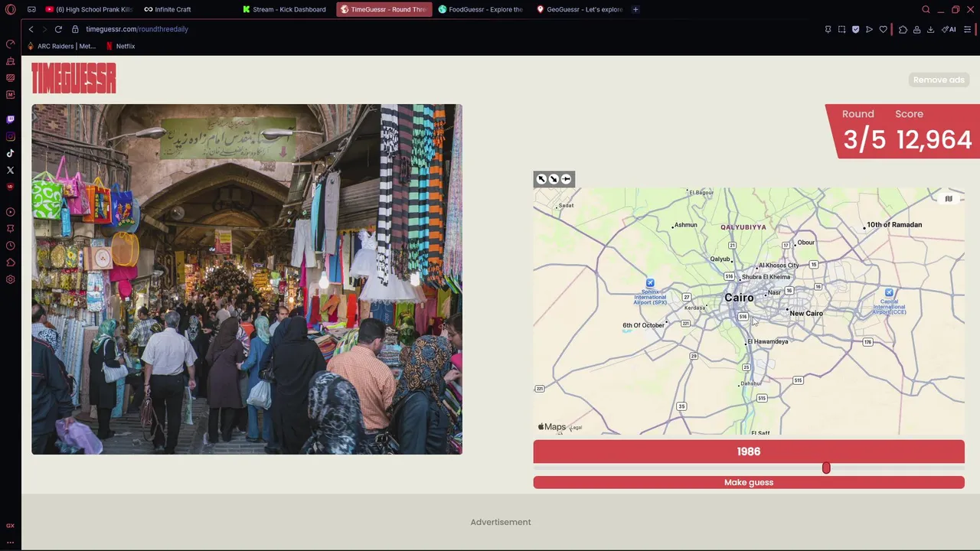Image resolution: width=980 pixels, height=551 pixels.
Task: Toggle the map style icon on the map
Action: tap(948, 199)
